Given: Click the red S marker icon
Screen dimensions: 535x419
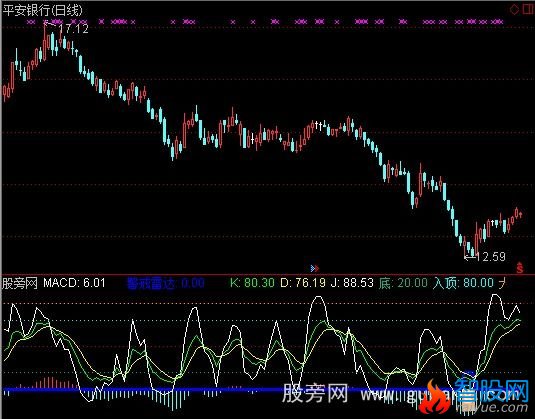Looking at the screenshot, I should click(x=520, y=268).
